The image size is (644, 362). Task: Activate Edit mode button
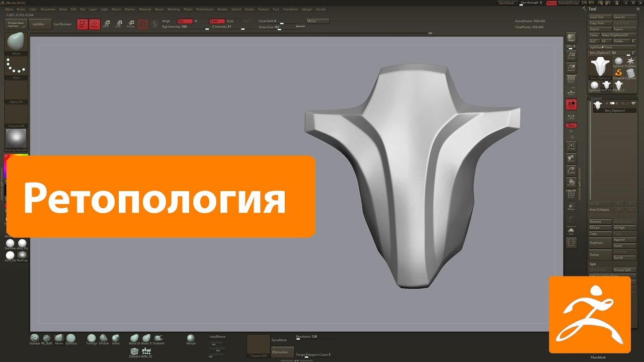pyautogui.click(x=82, y=24)
